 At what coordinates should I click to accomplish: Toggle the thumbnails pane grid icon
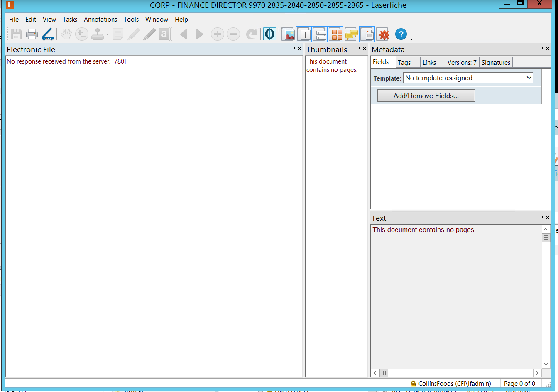336,34
